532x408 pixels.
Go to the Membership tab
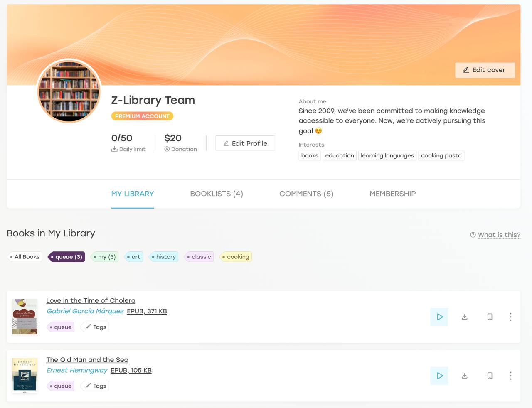[x=392, y=194]
